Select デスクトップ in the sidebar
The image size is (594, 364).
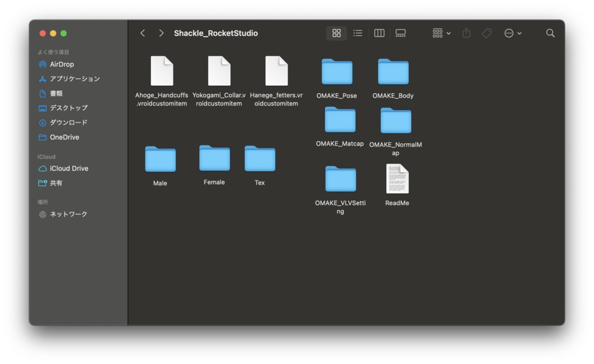pyautogui.click(x=63, y=108)
